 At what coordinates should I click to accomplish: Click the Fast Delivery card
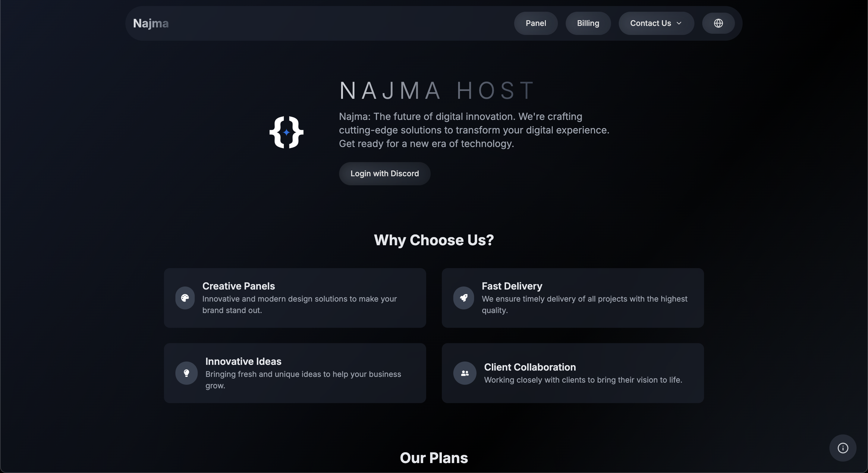(573, 298)
